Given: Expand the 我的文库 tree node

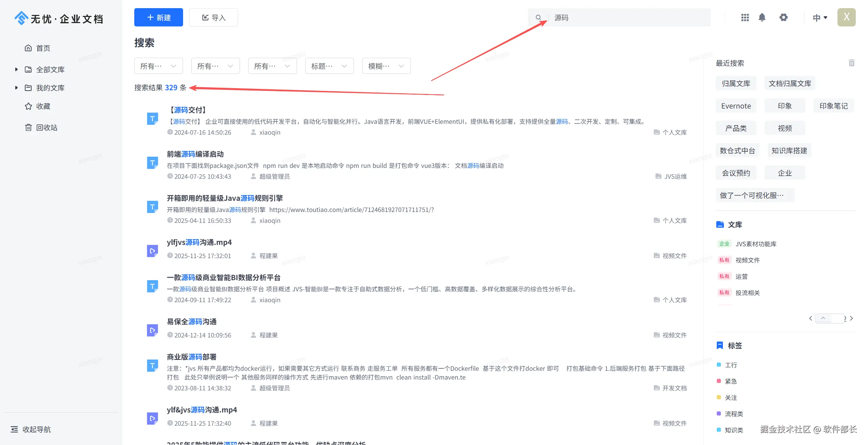Looking at the screenshot, I should (x=16, y=88).
